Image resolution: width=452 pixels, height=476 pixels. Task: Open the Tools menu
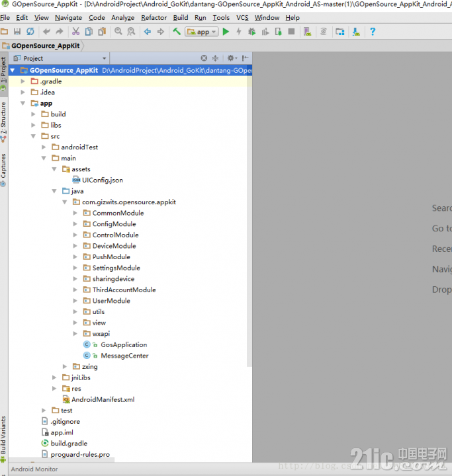tap(221, 18)
